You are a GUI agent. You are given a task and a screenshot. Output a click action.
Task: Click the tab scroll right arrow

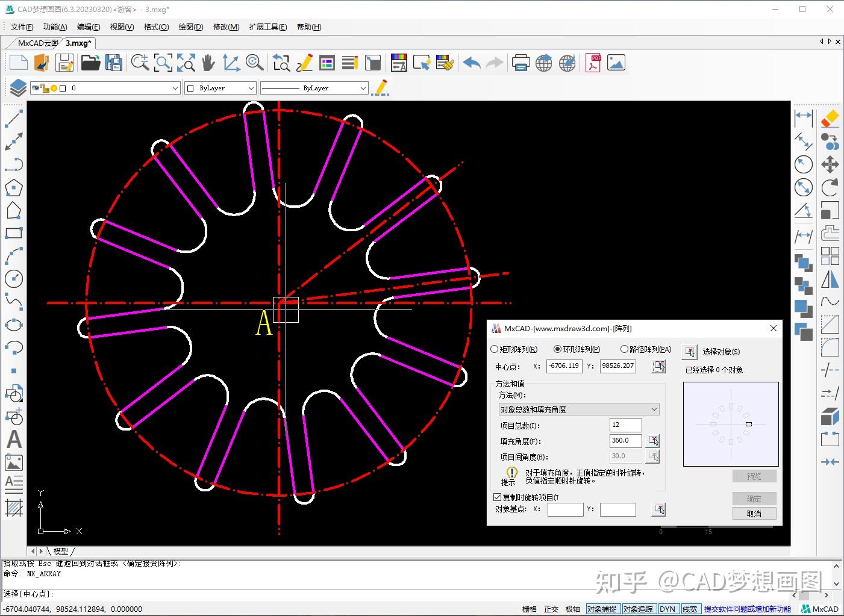coord(830,42)
